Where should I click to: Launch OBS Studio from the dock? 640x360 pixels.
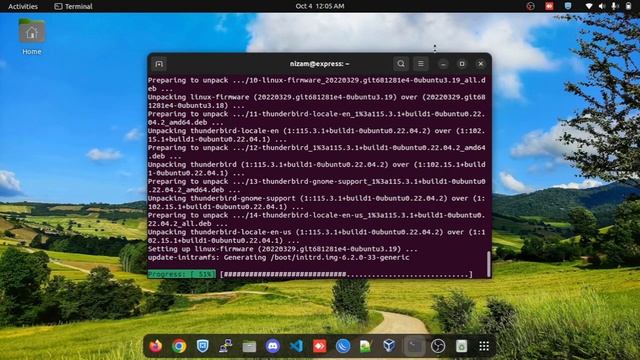tap(438, 346)
